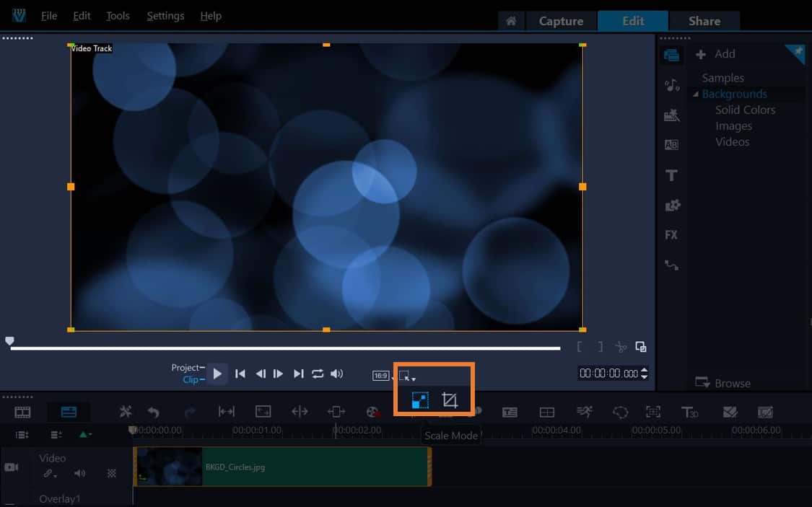Click Add to create library folder
This screenshot has width=812, height=507.
[x=716, y=54]
